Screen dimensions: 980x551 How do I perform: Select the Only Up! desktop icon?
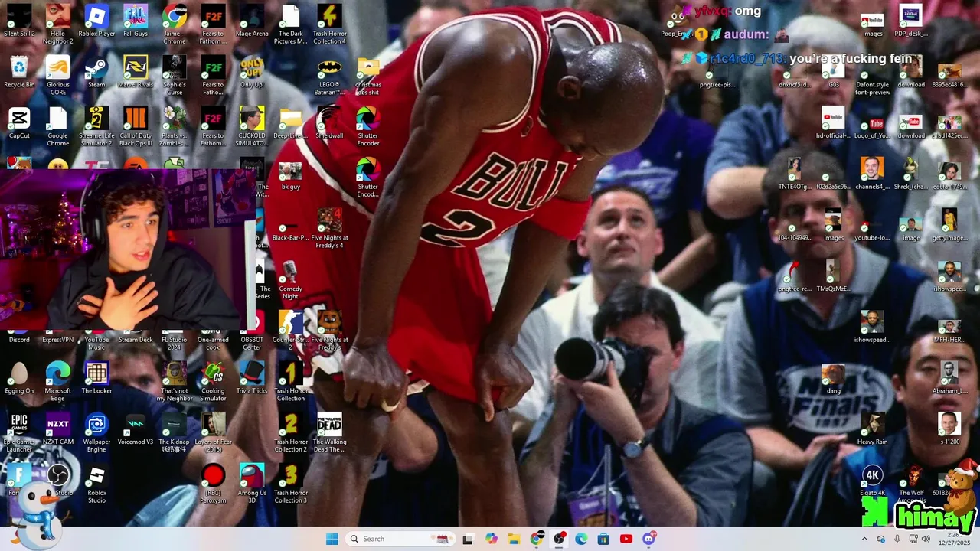point(252,73)
